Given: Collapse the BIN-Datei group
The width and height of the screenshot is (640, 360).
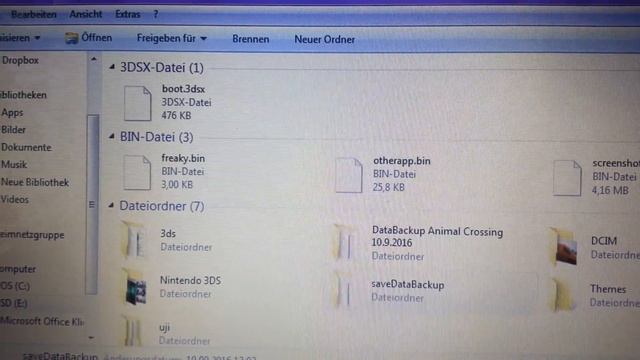Looking at the screenshot, I should (x=111, y=136).
